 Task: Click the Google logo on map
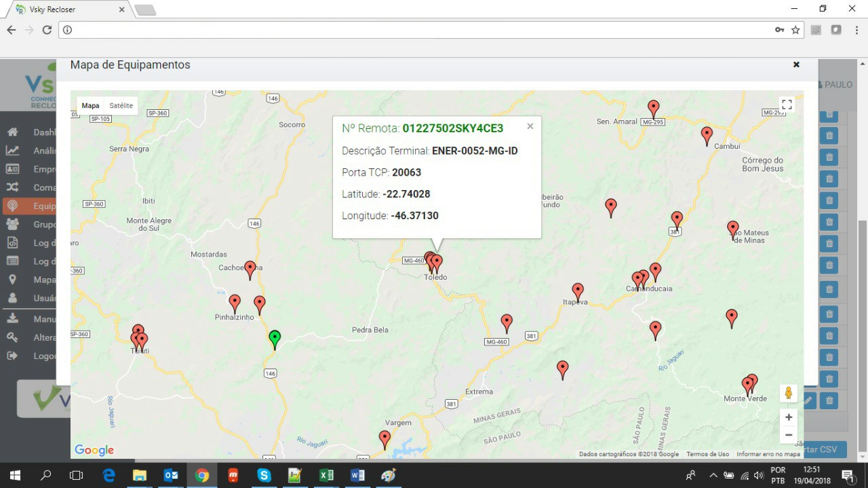click(94, 450)
